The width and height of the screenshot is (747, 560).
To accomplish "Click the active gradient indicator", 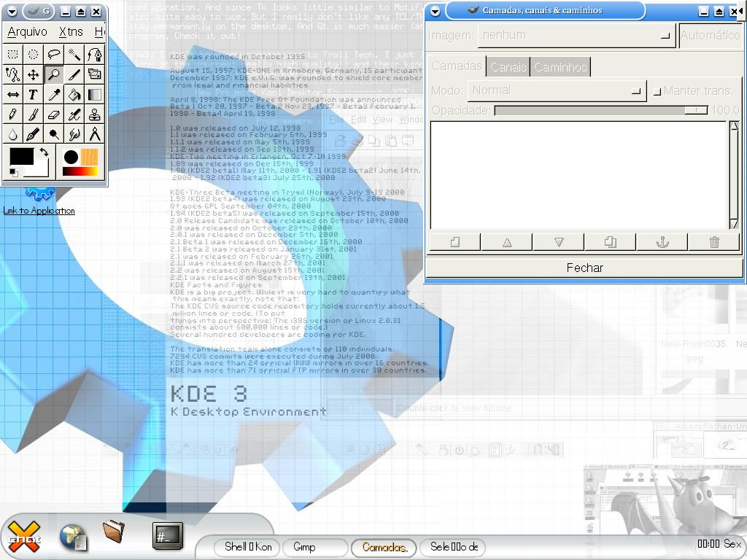I will [80, 171].
